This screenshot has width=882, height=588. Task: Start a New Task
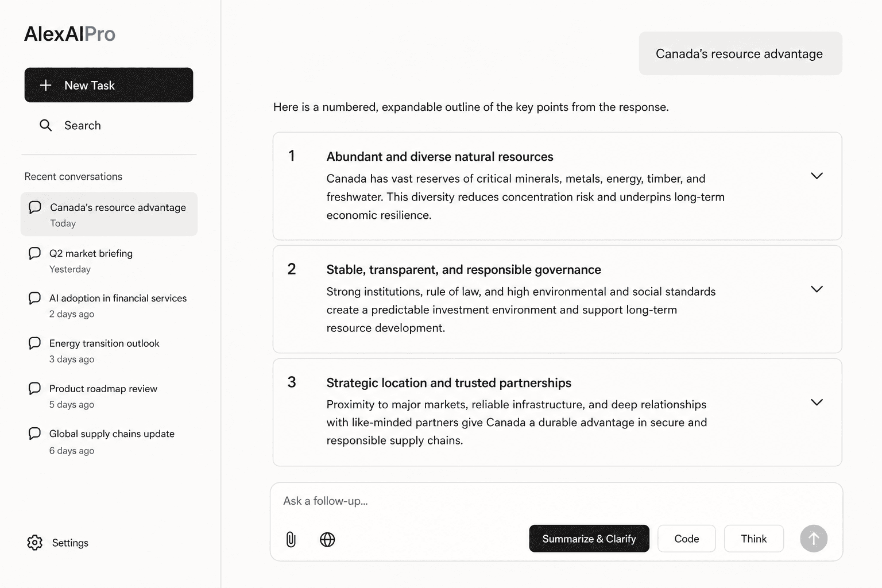tap(109, 85)
